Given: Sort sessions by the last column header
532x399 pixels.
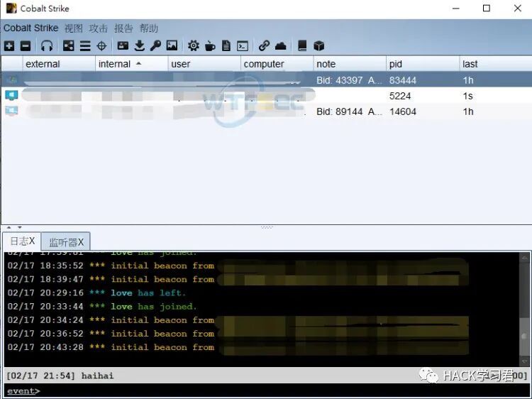Looking at the screenshot, I should point(495,64).
